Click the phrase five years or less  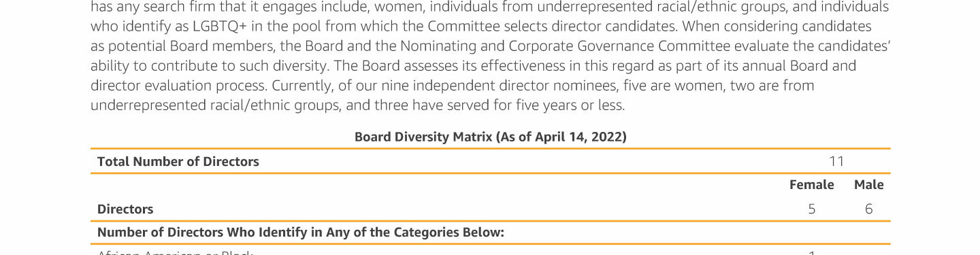pyautogui.click(x=570, y=105)
